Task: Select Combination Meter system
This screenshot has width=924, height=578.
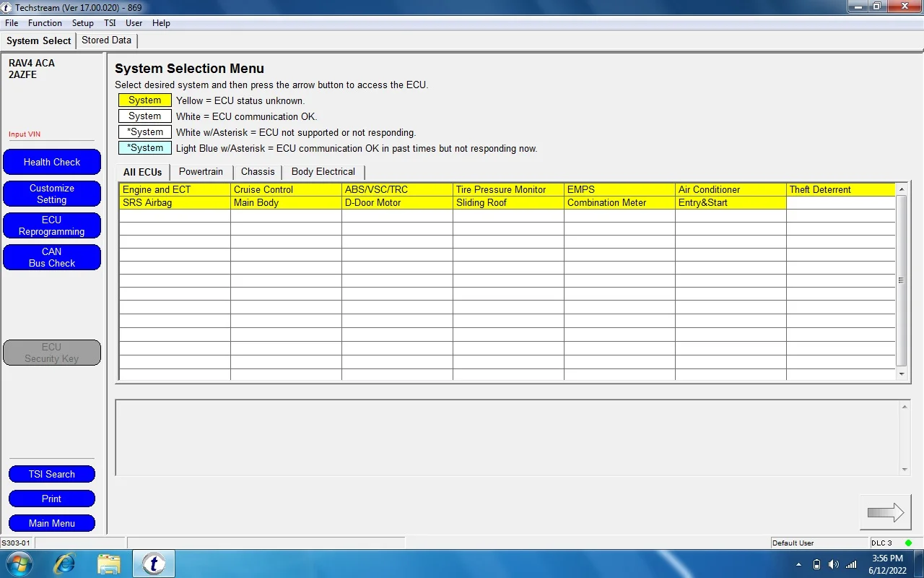Action: tap(619, 203)
